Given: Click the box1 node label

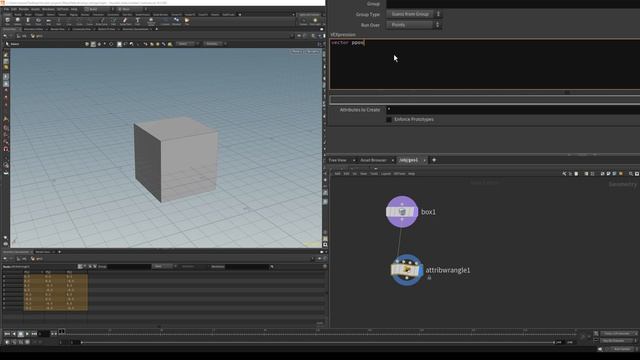Looking at the screenshot, I should coord(428,212).
